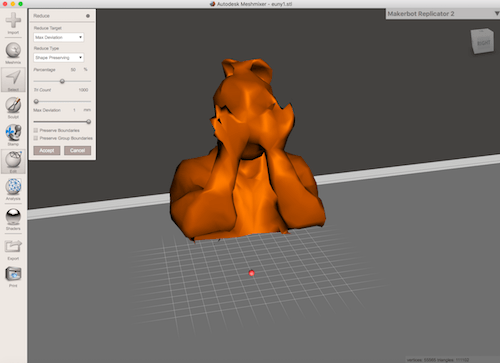Click the Percentage slider handle
Screen dimensions: 500x363
tap(62, 81)
